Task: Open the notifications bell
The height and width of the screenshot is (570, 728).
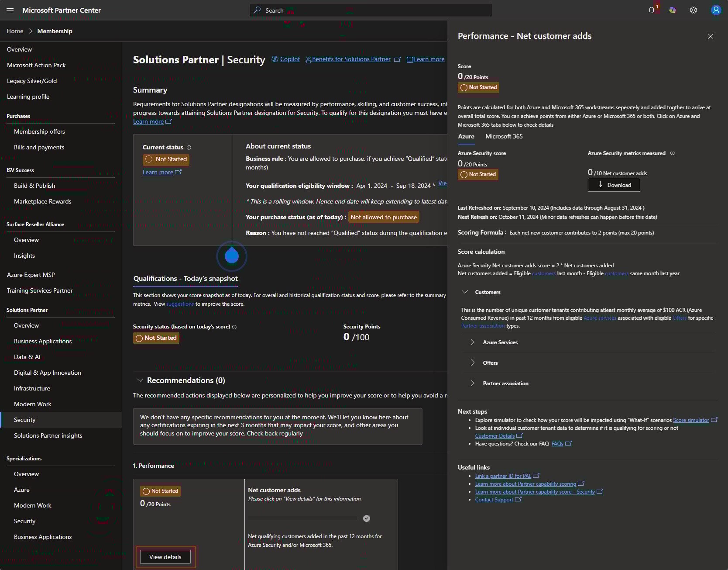Action: coord(652,10)
